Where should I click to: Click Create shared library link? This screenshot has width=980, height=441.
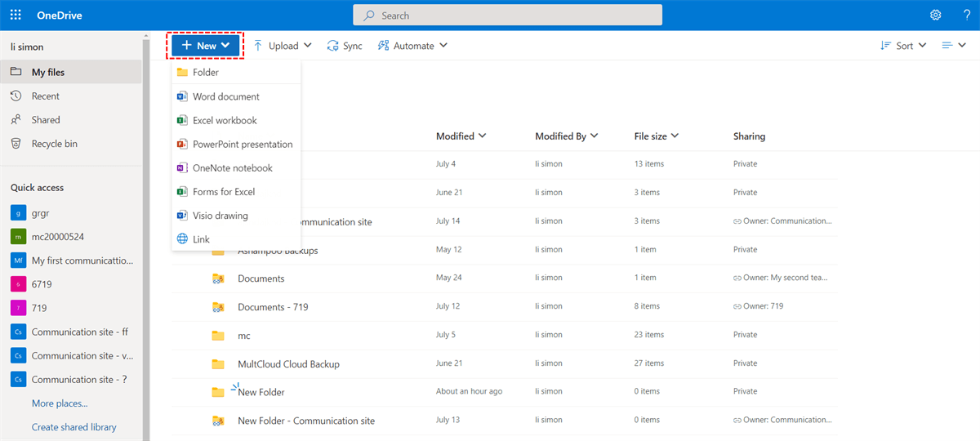click(73, 427)
